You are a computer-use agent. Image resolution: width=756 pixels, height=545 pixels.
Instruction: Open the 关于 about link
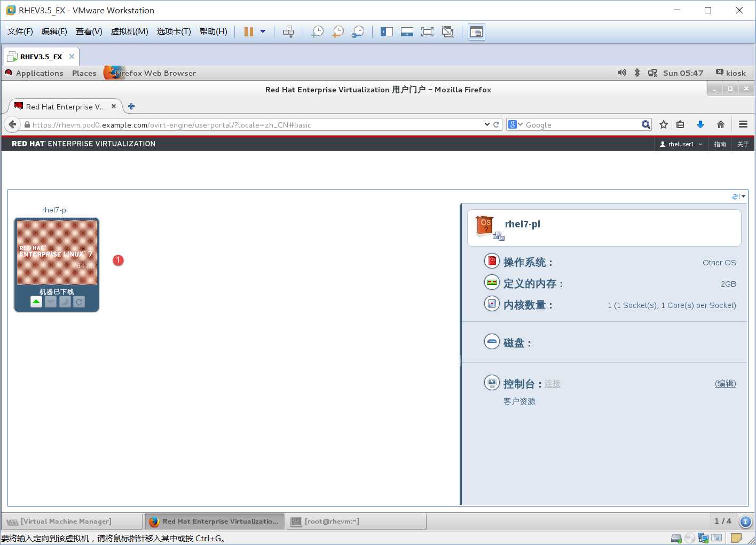pos(743,144)
